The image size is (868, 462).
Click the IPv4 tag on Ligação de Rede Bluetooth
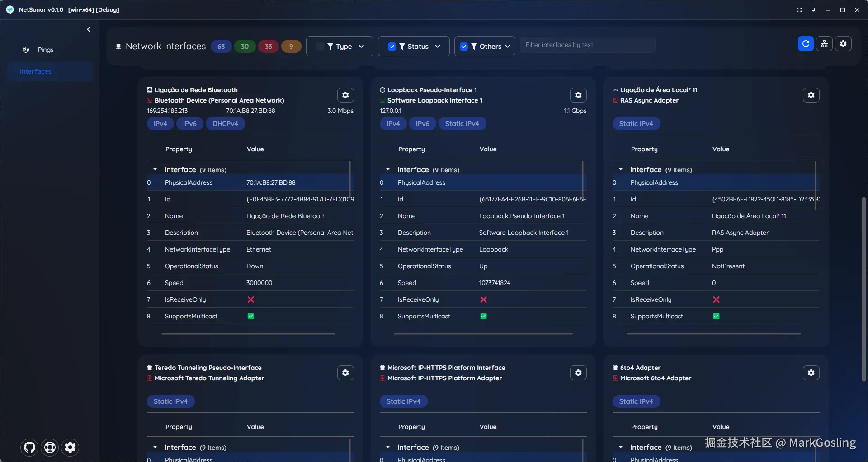click(160, 124)
